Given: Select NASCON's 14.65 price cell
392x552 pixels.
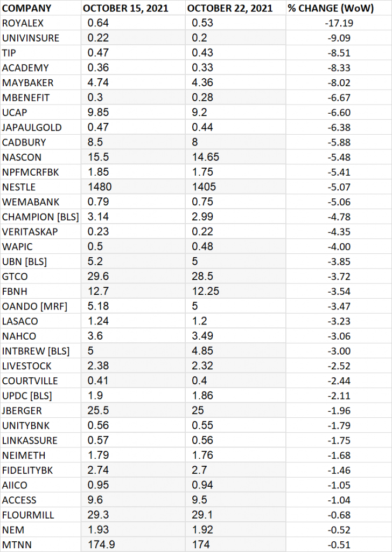Looking at the screenshot, I should (x=235, y=157).
